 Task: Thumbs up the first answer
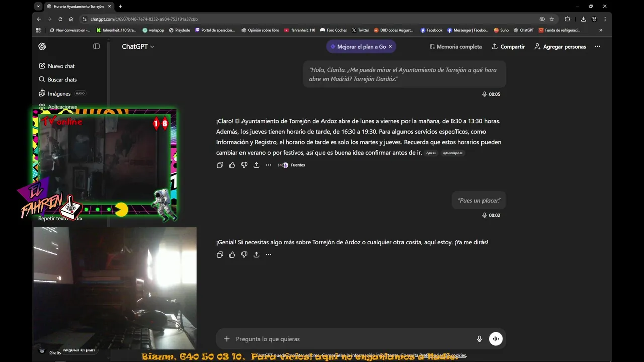232,165
